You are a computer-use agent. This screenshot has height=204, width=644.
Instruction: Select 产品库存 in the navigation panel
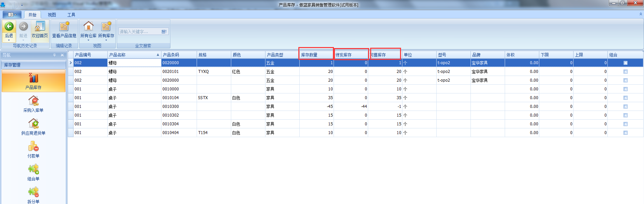coord(33,81)
